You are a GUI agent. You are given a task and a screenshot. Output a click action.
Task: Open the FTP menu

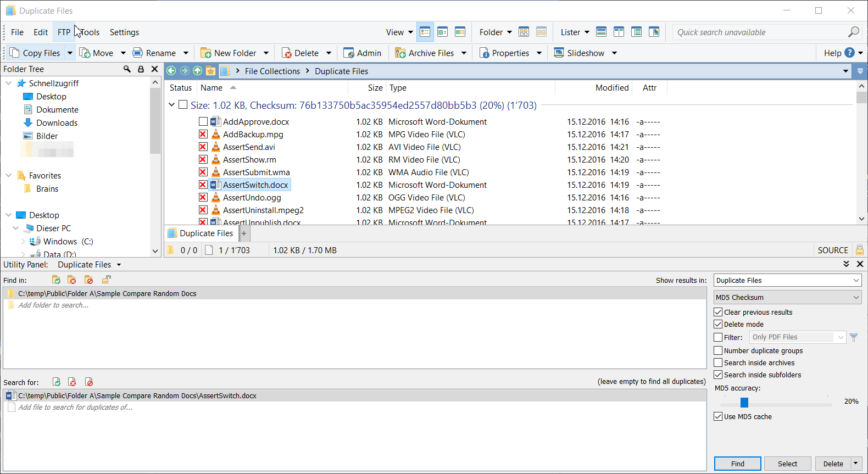(x=64, y=32)
